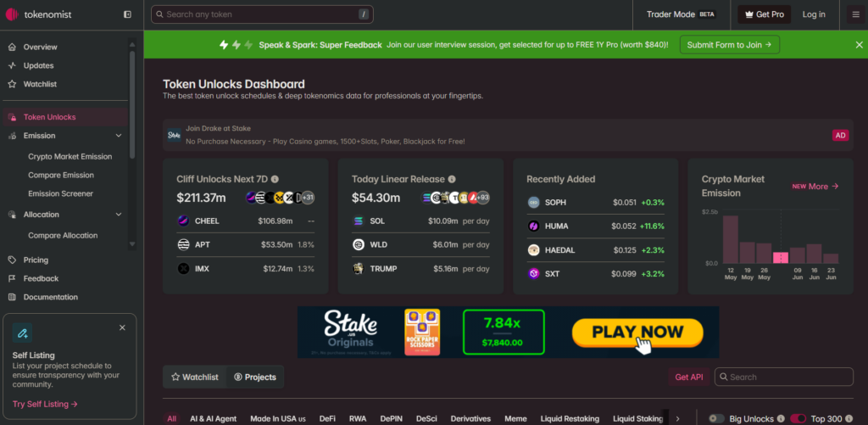
Task: Open Updates pulse icon
Action: pyautogui.click(x=12, y=65)
